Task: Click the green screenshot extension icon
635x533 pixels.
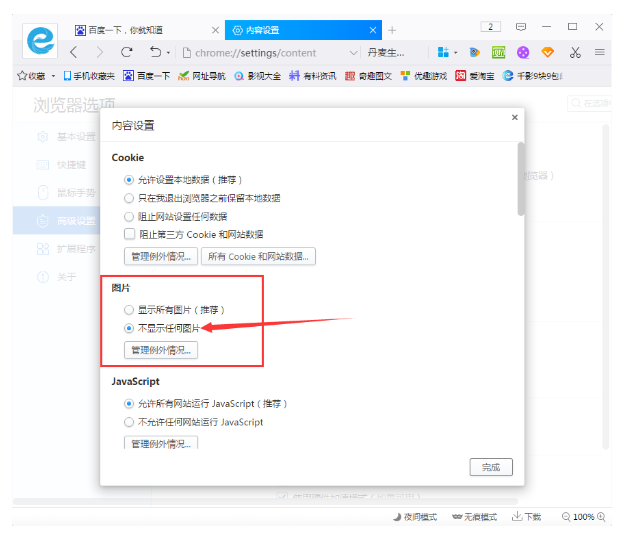Action: (499, 52)
